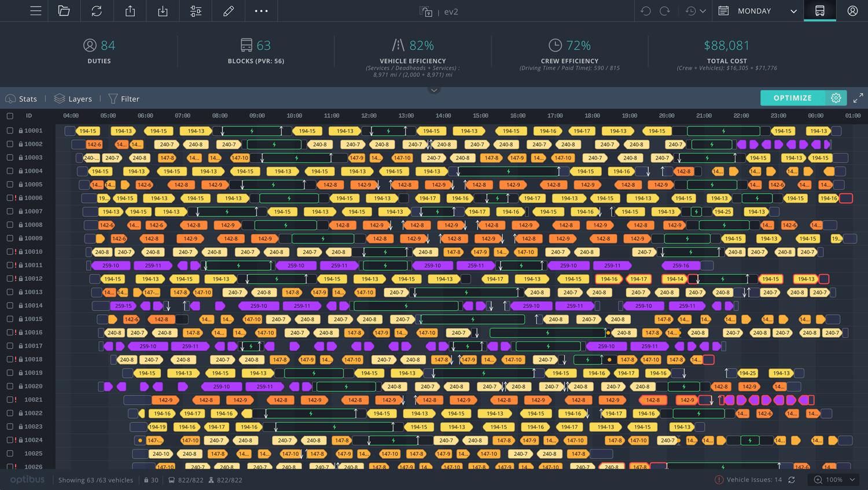Screen dimensions: 868x490
Task: Select the pencil edit tool
Action: [x=229, y=11]
